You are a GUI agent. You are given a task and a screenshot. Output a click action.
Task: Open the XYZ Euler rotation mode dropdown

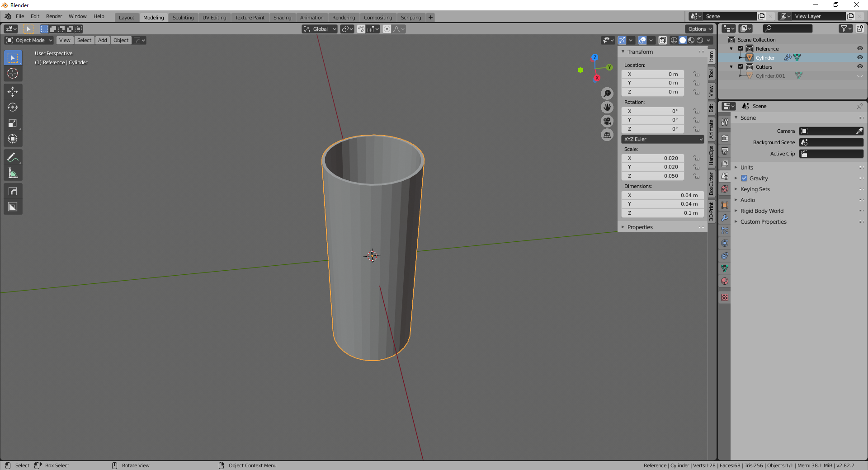click(x=663, y=139)
